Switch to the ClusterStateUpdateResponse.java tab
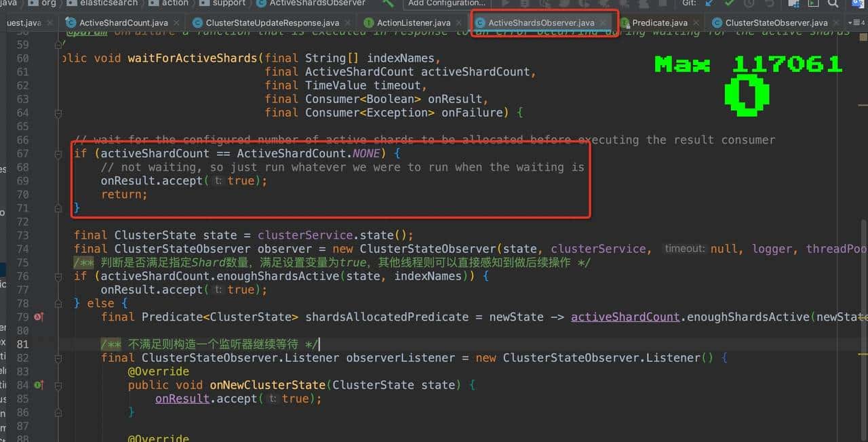 272,22
